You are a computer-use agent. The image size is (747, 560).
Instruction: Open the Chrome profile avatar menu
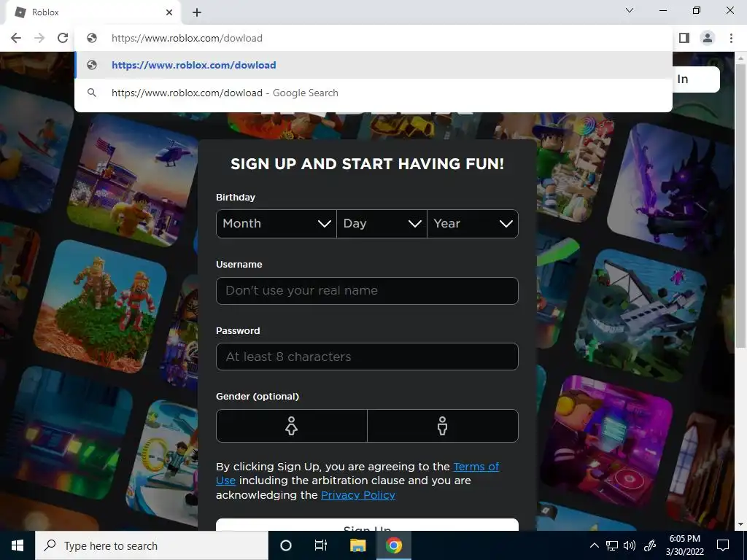click(x=708, y=38)
